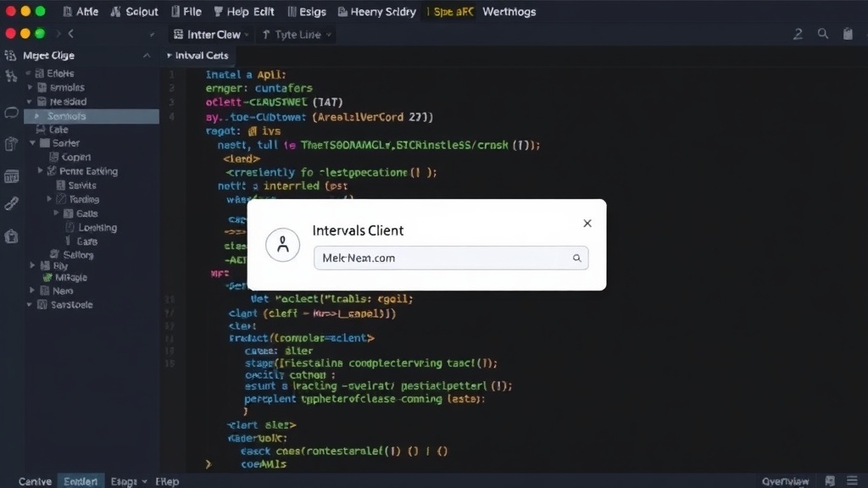The height and width of the screenshot is (488, 868).
Task: Open the link sidebar icon
Action: click(11, 203)
